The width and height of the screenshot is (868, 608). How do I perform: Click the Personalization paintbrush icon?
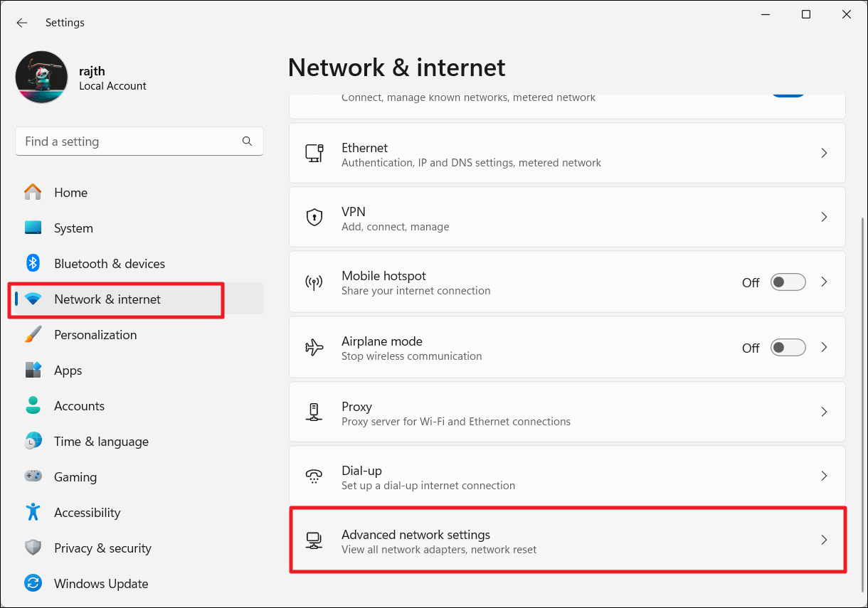tap(33, 335)
